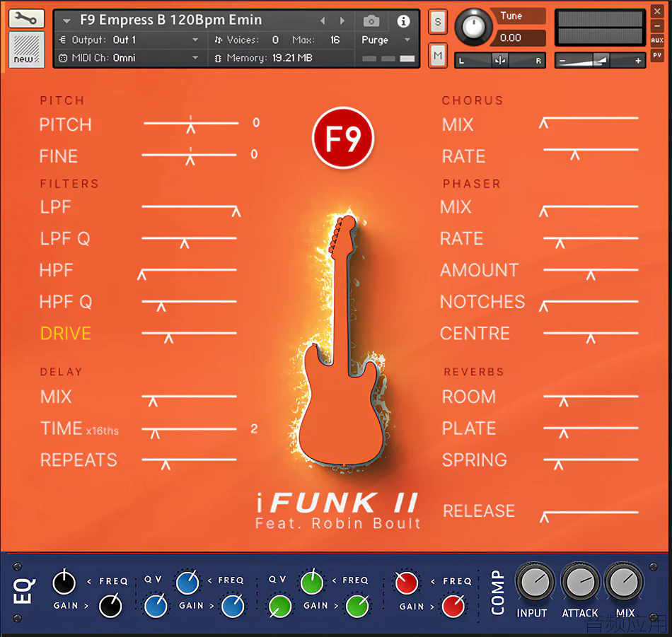Adjust the stereo pan L-R slider
Viewport: 672px width, 637px height.
[499, 60]
